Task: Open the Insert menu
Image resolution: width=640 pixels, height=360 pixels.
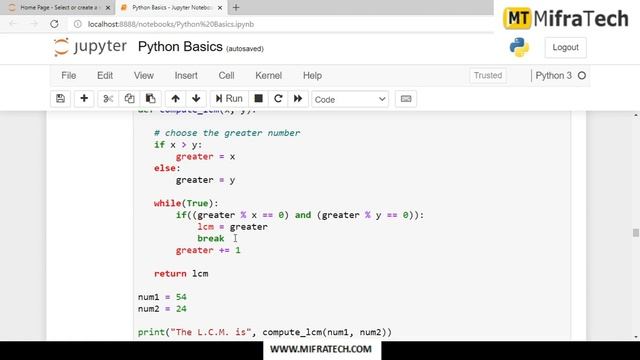Action: [x=186, y=76]
